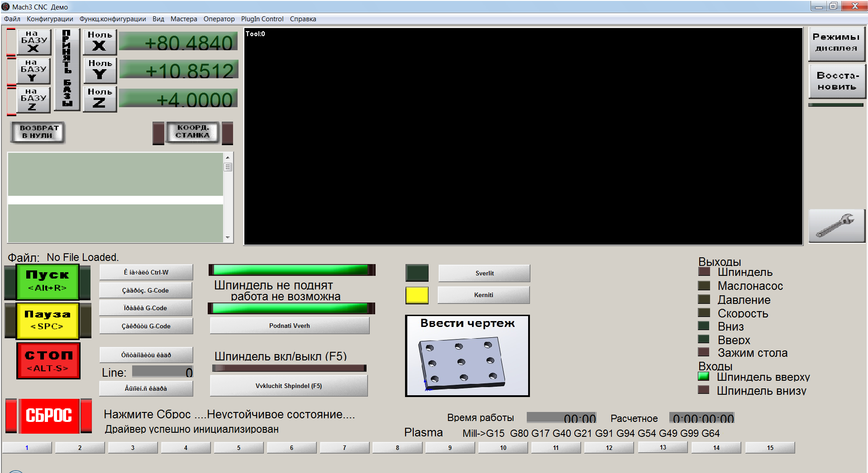This screenshot has width=868, height=473.
Task: Zero the Y axis with Ноль Y
Action: click(100, 71)
